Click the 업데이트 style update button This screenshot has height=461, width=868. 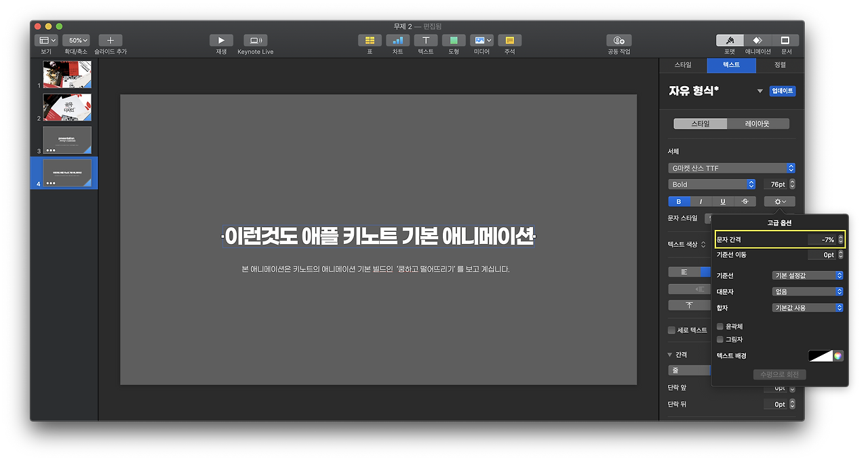782,91
